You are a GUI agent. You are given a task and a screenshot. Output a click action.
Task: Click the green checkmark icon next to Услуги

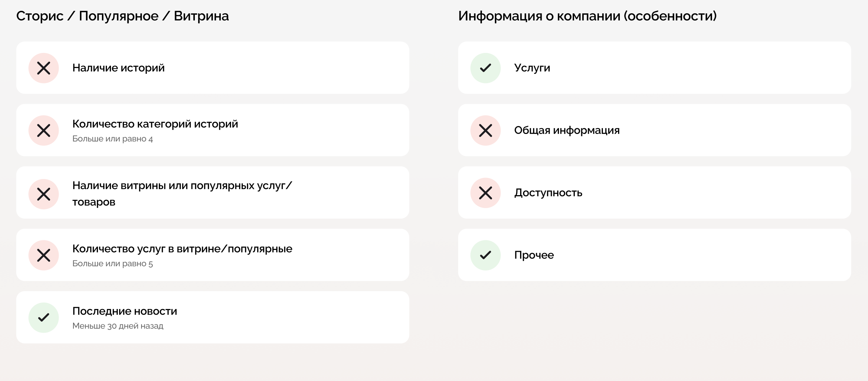pyautogui.click(x=486, y=68)
